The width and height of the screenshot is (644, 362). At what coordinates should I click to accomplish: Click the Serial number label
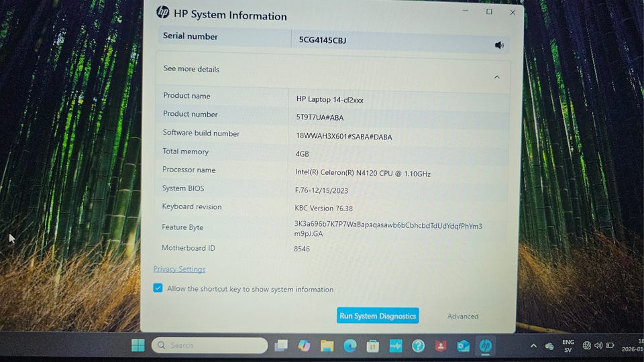pyautogui.click(x=190, y=36)
